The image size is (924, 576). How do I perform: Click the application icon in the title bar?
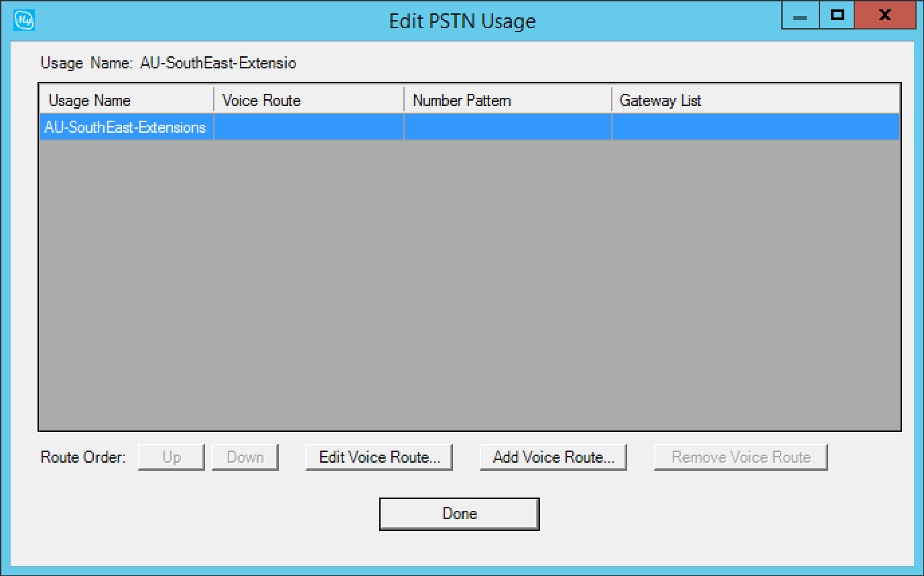24,21
